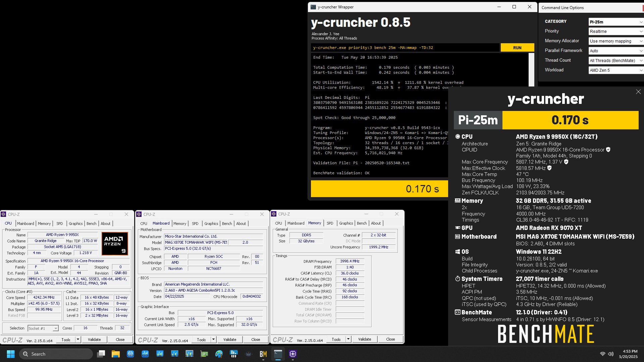Expand the Parallel Framework dropdown set to Auto

616,51
